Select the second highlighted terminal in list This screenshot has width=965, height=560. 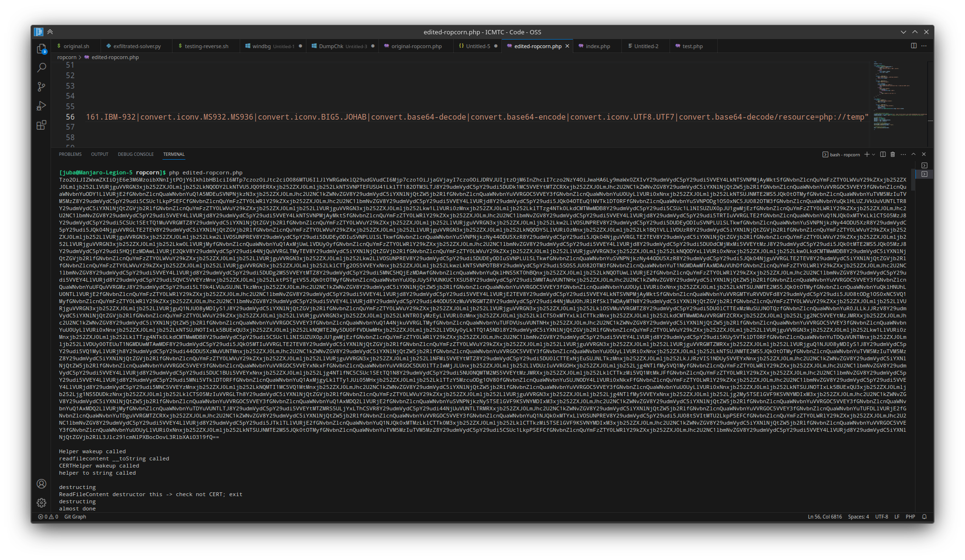[924, 174]
